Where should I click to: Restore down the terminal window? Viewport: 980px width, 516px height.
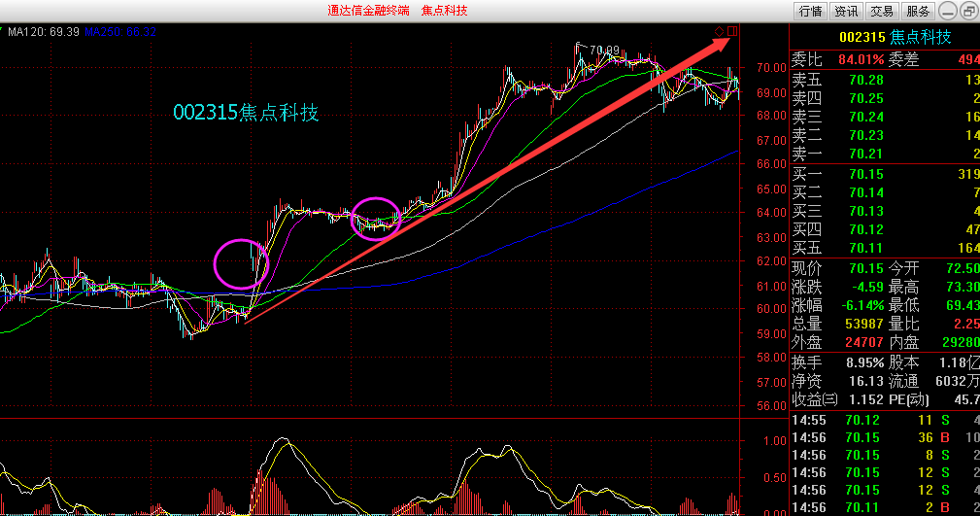[x=969, y=12]
